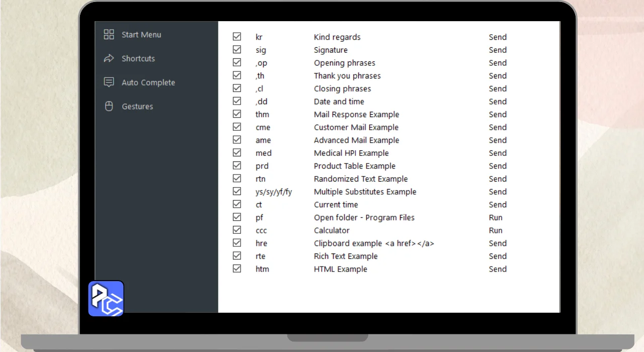The width and height of the screenshot is (644, 352).
Task: Uncheck the ccc Calculator checkbox
Action: pyautogui.click(x=237, y=230)
